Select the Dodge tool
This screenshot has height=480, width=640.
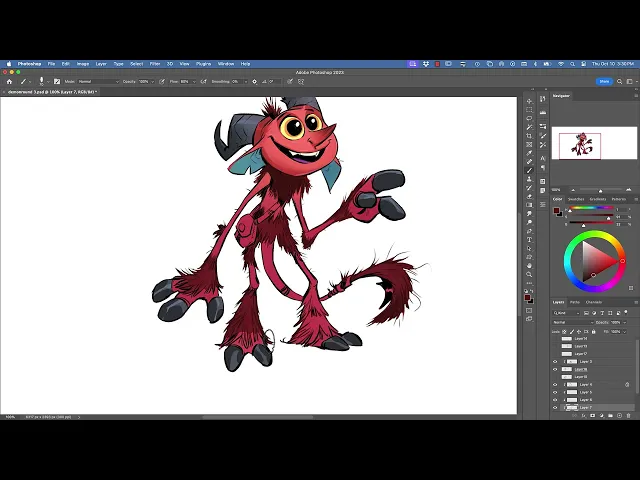[x=529, y=222]
